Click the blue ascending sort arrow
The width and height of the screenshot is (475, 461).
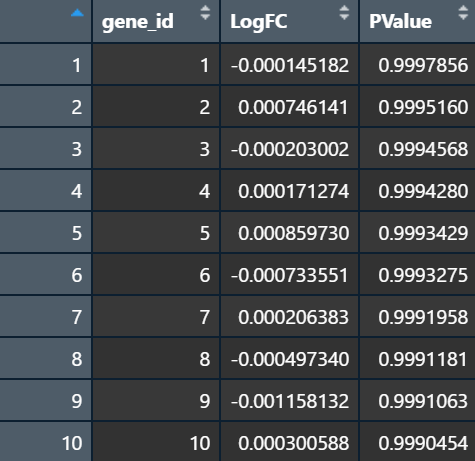[x=77, y=13]
